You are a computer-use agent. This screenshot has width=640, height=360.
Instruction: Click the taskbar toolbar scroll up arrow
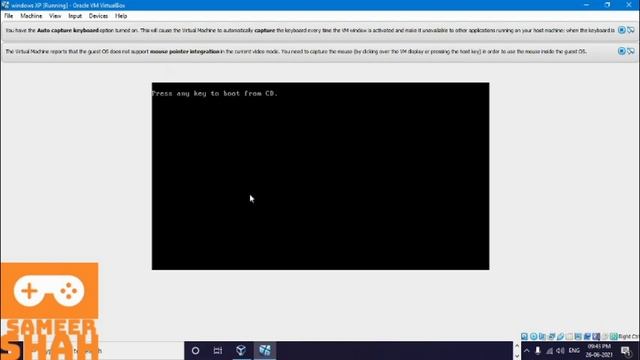[x=517, y=346]
